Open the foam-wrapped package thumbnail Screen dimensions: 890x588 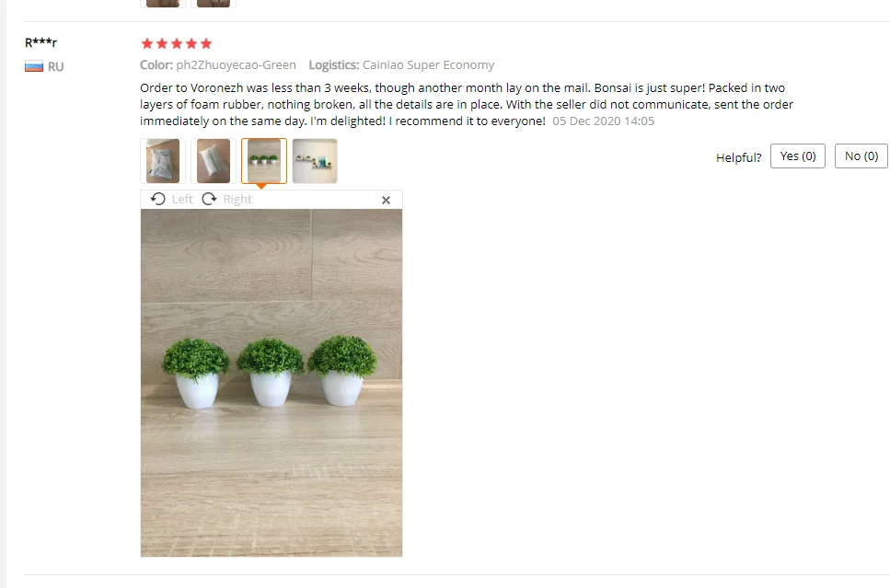[214, 161]
